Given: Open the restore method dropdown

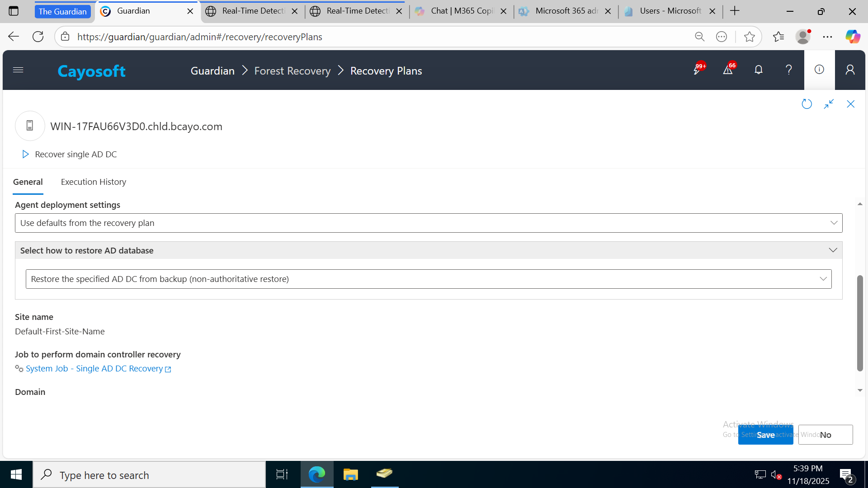Looking at the screenshot, I should [x=429, y=279].
